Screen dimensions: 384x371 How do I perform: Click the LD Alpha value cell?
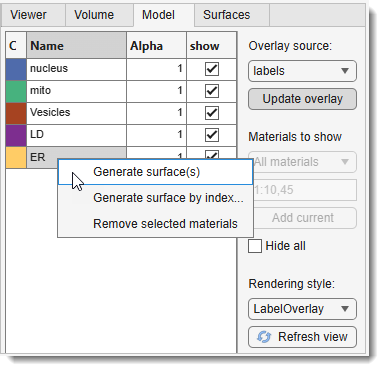pos(156,135)
